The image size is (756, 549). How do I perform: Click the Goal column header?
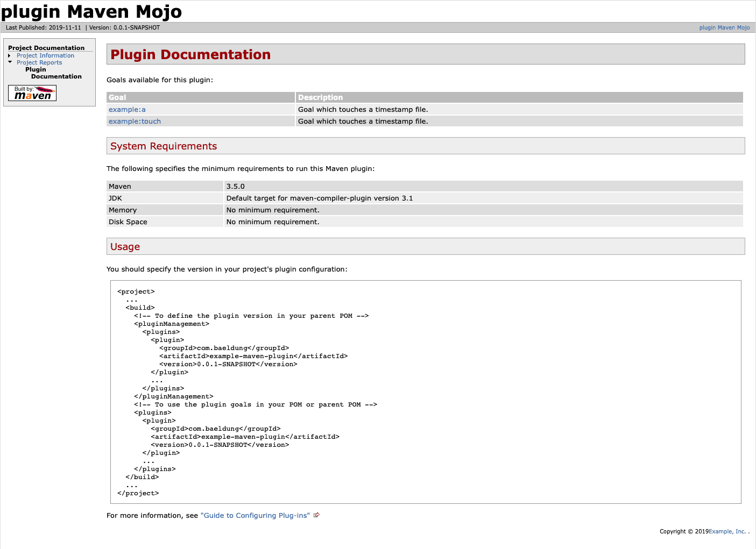(201, 97)
